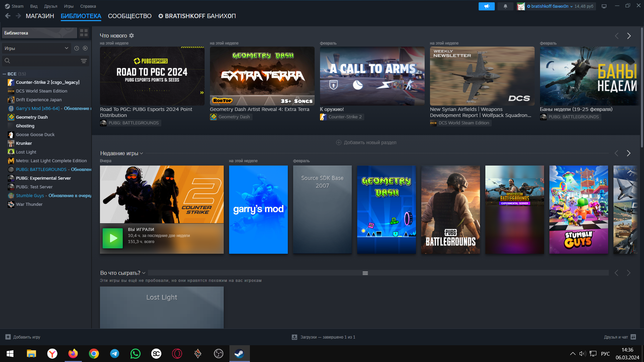
Task: Open File Explorer from taskbar
Action: [x=32, y=354]
